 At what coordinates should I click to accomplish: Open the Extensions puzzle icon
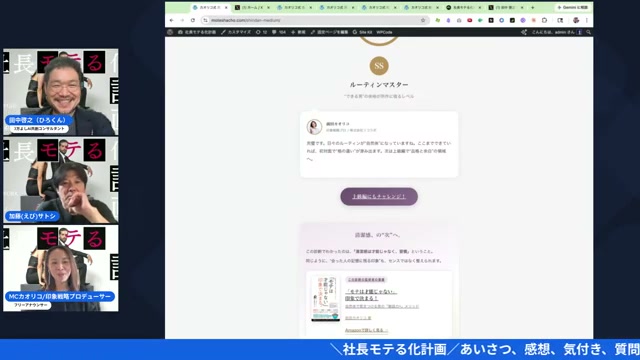(x=544, y=20)
